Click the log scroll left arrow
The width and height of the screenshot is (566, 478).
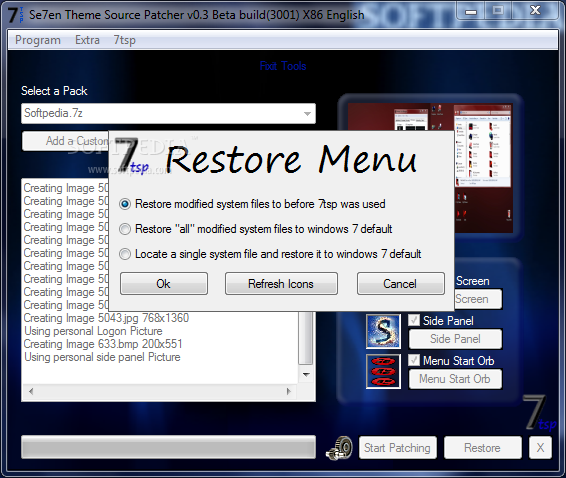coord(31,391)
